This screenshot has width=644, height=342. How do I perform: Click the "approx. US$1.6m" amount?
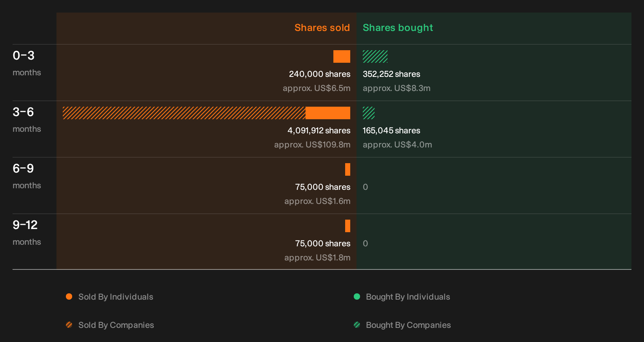[x=317, y=201]
